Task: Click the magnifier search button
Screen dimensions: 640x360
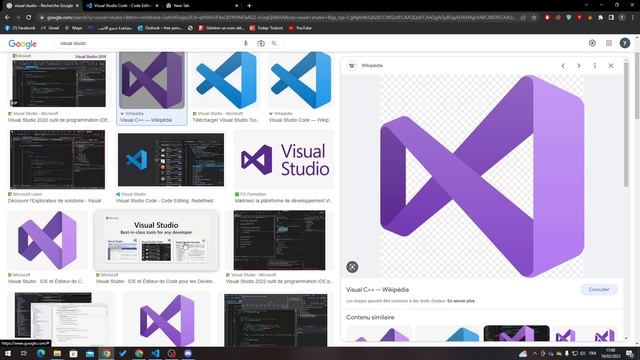Action: (274, 43)
